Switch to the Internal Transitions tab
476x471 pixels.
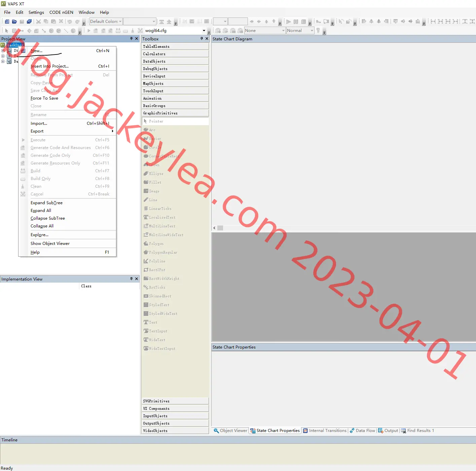click(325, 431)
